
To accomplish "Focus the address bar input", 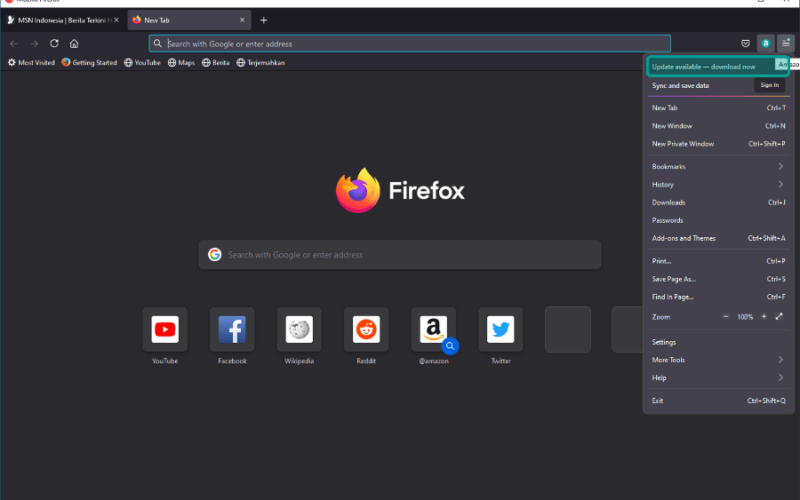I will tap(410, 44).
